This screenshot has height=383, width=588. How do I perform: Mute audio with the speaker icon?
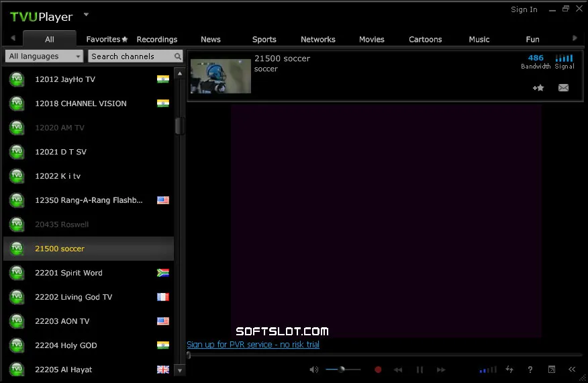click(x=314, y=370)
